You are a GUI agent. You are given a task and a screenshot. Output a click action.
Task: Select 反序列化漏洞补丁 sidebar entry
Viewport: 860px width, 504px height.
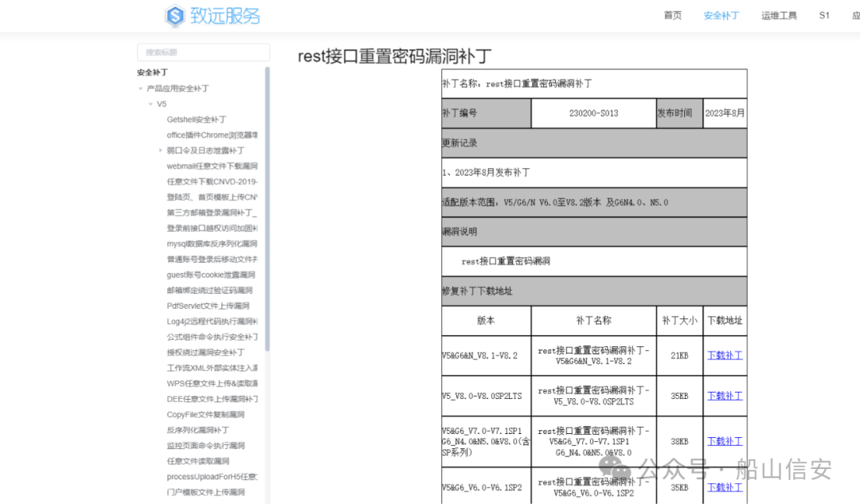click(198, 430)
